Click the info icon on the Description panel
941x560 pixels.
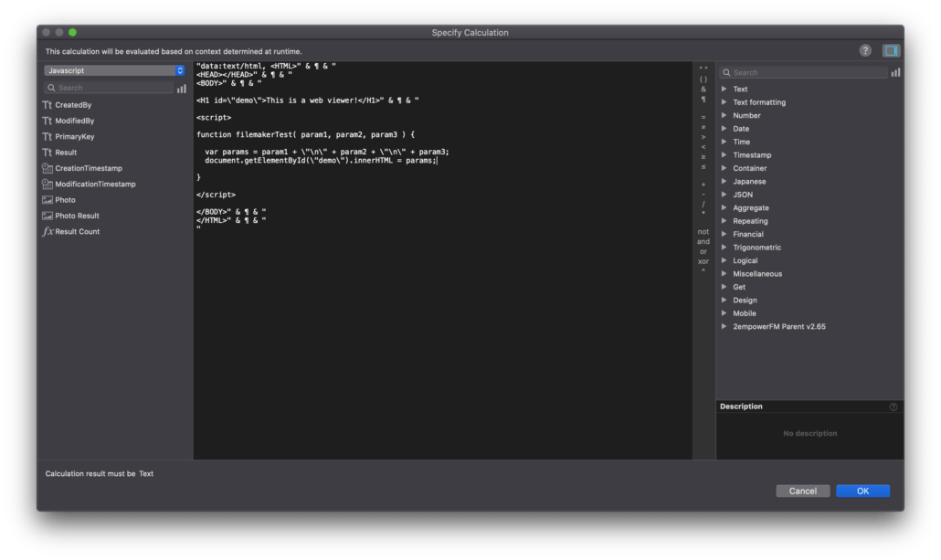pyautogui.click(x=893, y=407)
